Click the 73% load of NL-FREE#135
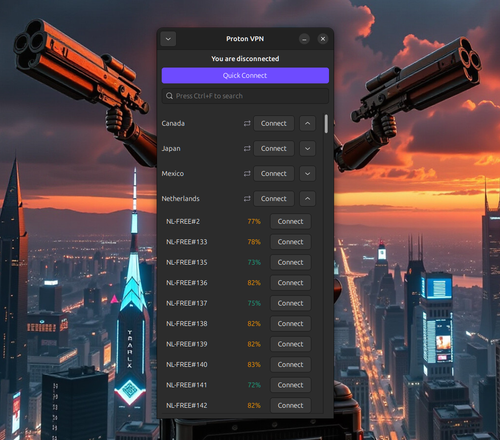Screen dimensions: 500x440 [x=254, y=263]
